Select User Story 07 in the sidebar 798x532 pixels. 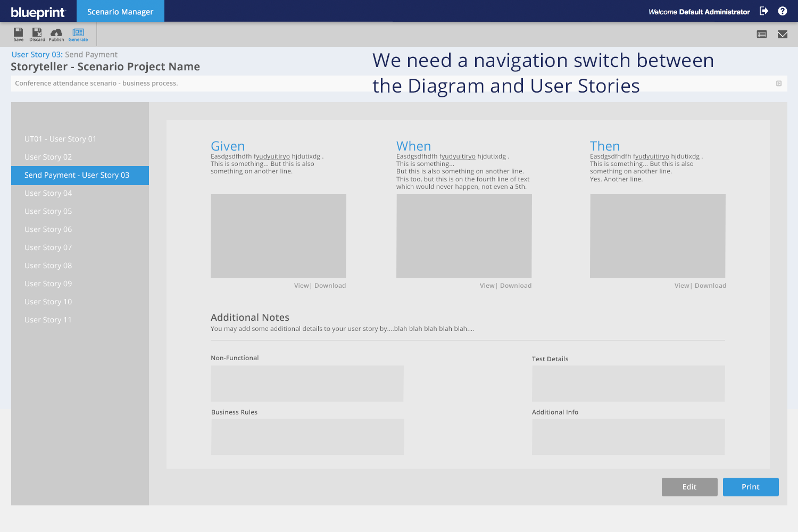[80, 247]
